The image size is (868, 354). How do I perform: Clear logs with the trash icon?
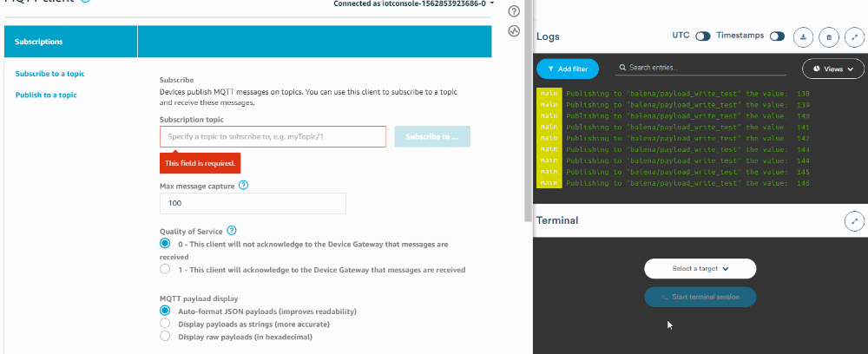pyautogui.click(x=830, y=36)
